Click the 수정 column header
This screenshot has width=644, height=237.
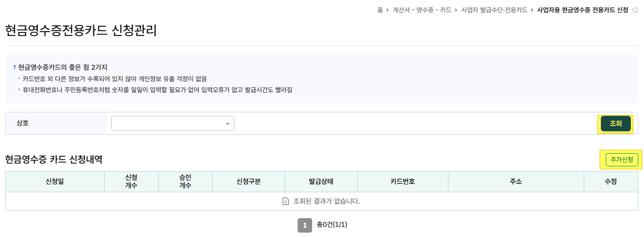pos(611,182)
